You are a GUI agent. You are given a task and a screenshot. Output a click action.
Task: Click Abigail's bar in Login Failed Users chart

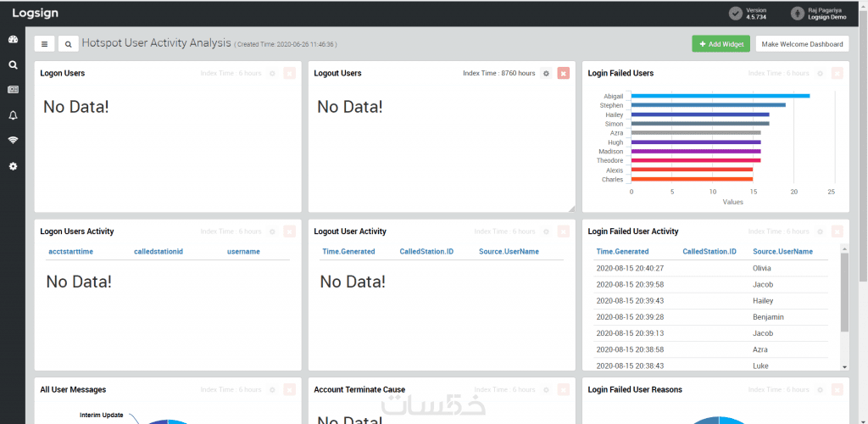(x=721, y=96)
